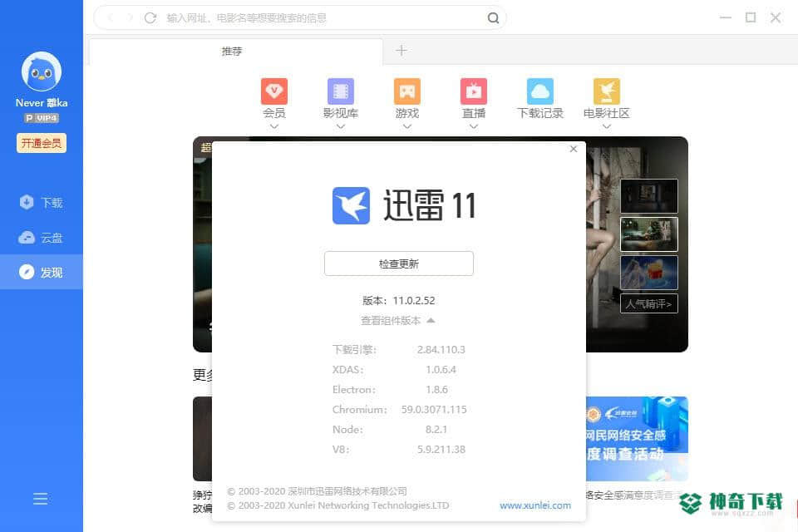The height and width of the screenshot is (532, 798).
Task: Select 云盘 in the sidebar
Action: 42,237
